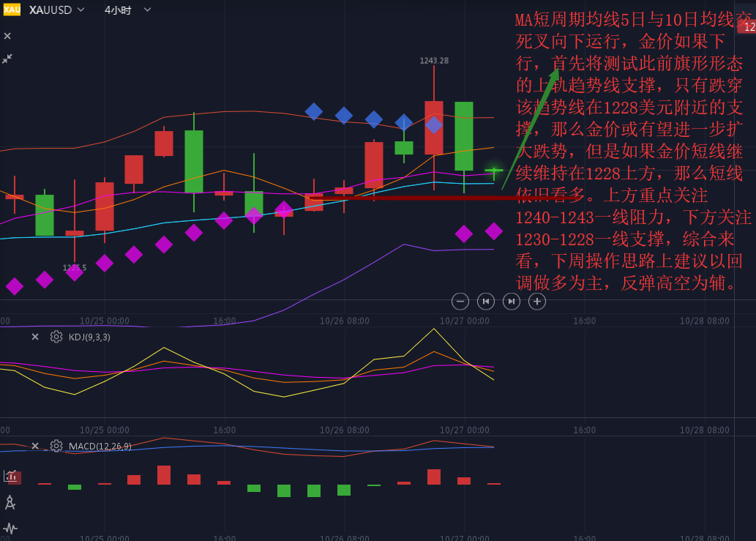756x541 pixels.
Task: Click the green crosshair latest price marker
Action: pos(494,171)
